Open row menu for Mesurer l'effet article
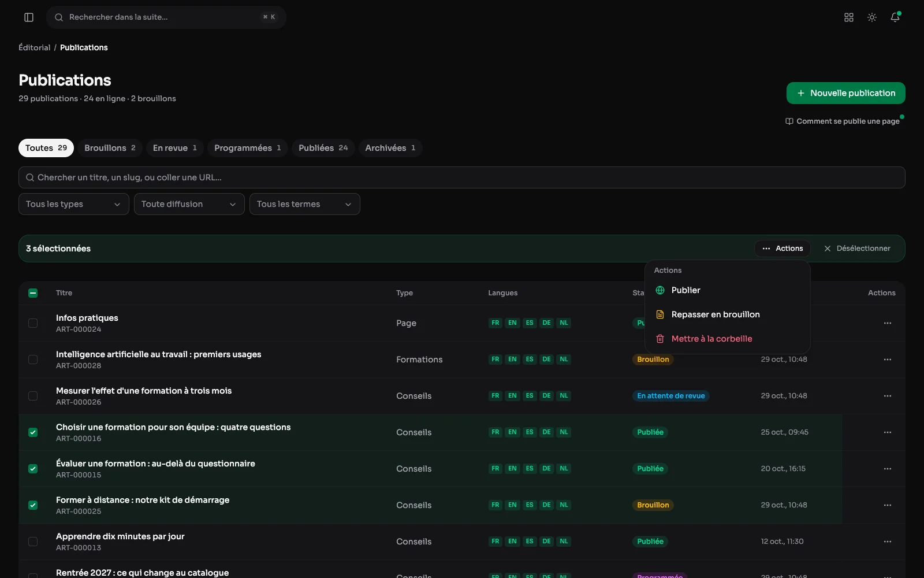924x578 pixels. pos(888,396)
